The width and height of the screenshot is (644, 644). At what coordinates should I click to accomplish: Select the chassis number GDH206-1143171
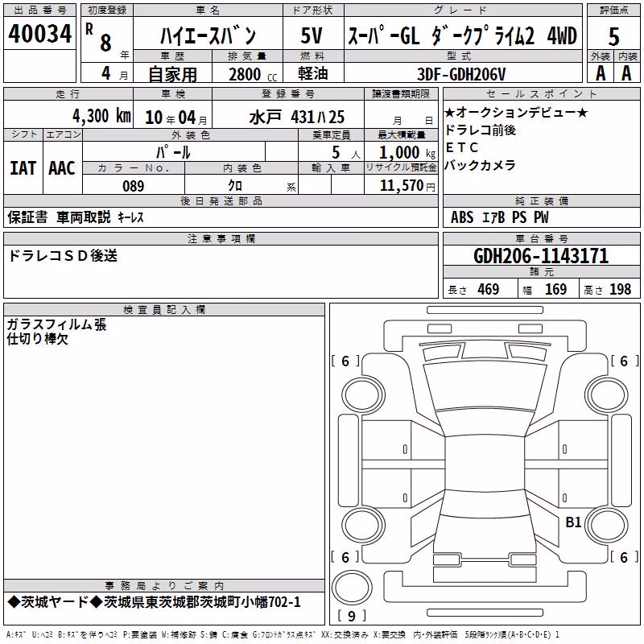point(541,256)
